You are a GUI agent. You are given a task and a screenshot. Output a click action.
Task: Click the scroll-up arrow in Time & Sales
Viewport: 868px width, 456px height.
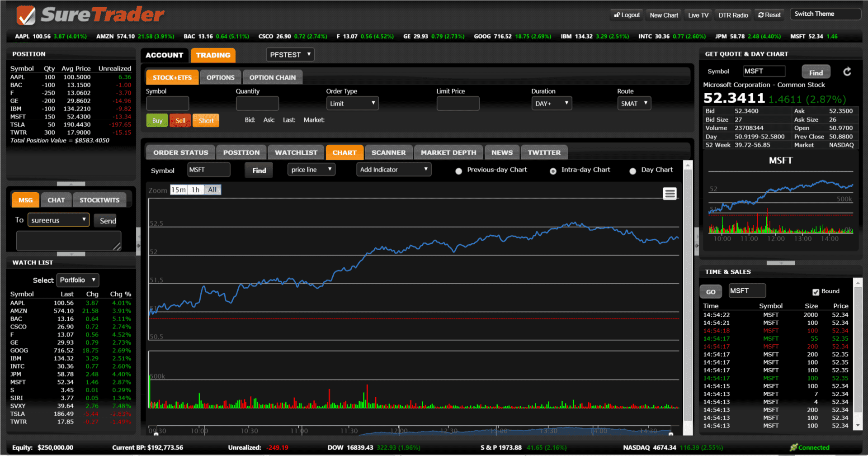point(857,283)
